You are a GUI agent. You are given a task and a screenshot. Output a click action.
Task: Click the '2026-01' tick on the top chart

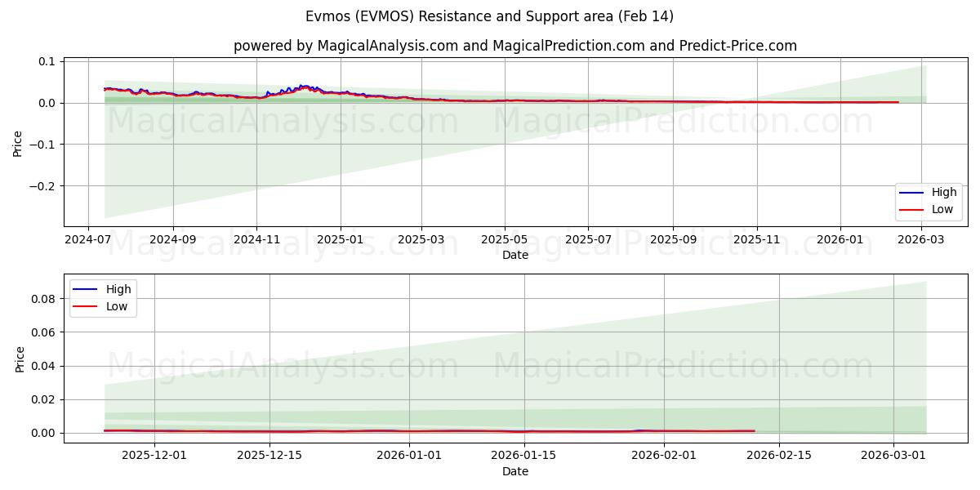(x=840, y=240)
